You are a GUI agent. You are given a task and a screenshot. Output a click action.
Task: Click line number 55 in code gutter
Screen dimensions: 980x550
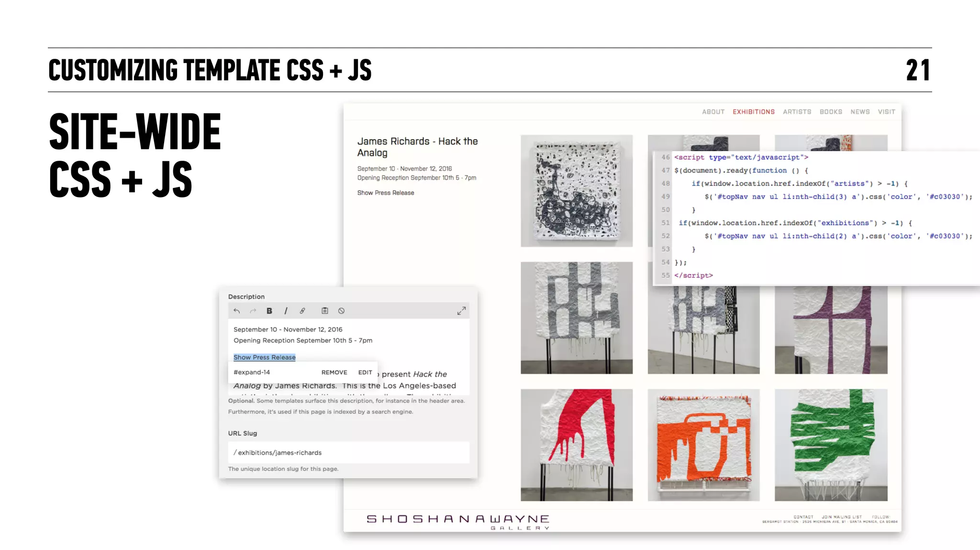[665, 275]
